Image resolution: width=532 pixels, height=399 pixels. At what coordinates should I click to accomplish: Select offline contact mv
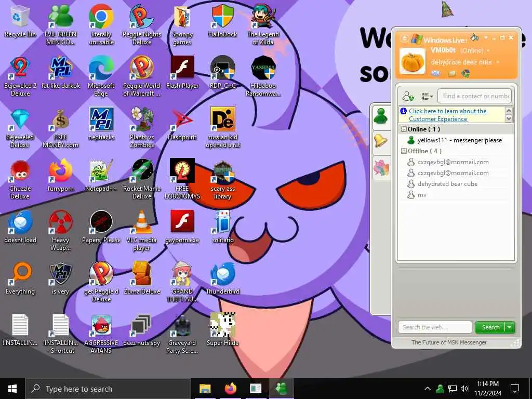tap(417, 195)
